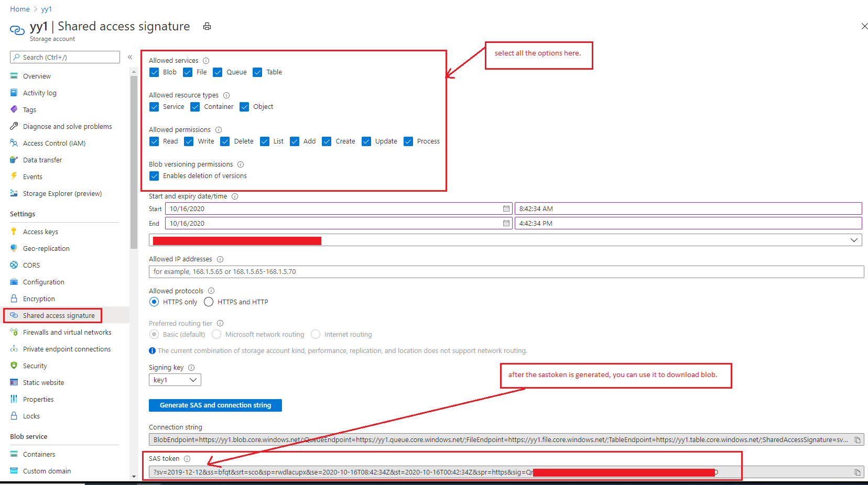Click info icon next to Allowed protocols
This screenshot has width=868, height=485.
pyautogui.click(x=211, y=291)
